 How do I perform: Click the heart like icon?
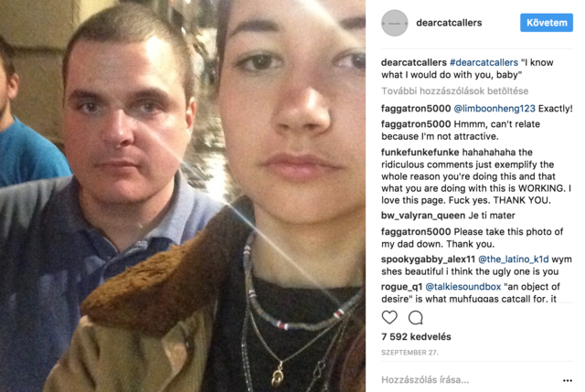389,317
